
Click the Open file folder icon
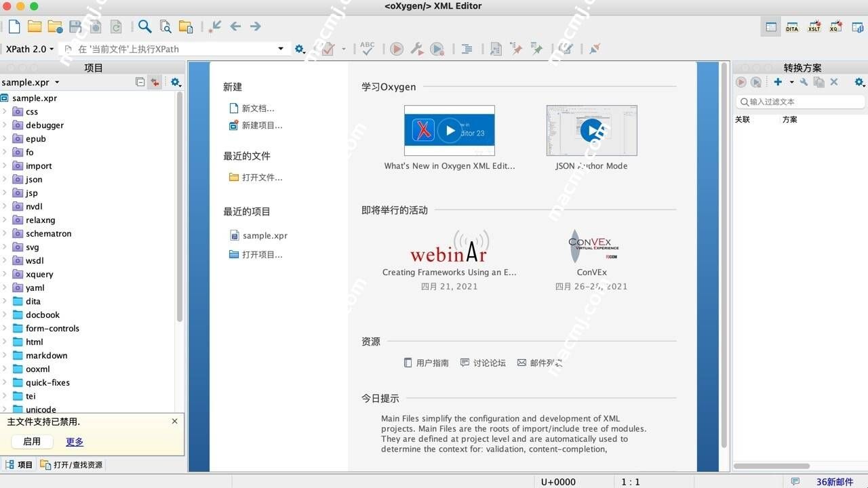click(35, 26)
